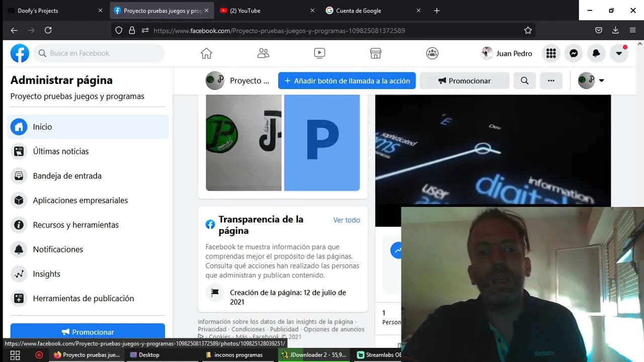The width and height of the screenshot is (644, 362).
Task: Open Messenger chats
Action: click(574, 53)
